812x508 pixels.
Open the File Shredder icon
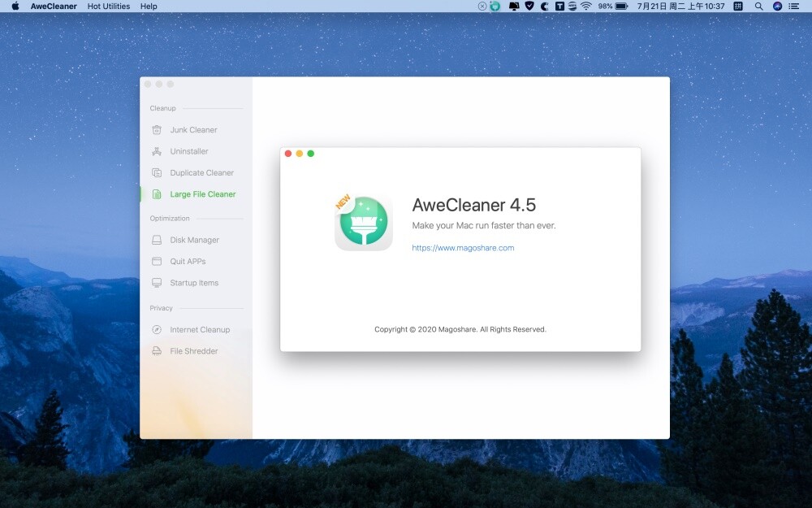click(x=157, y=351)
